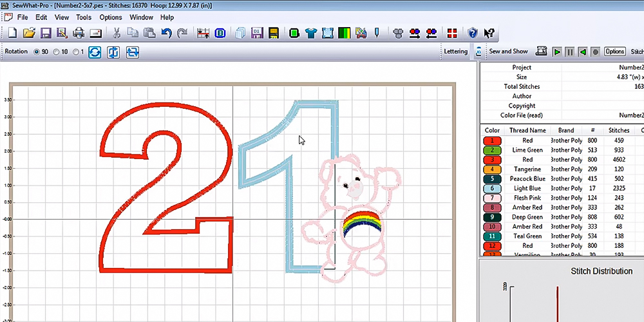The image size is (644, 322).
Task: Click the blue T-shirt icon
Action: pos(311,33)
